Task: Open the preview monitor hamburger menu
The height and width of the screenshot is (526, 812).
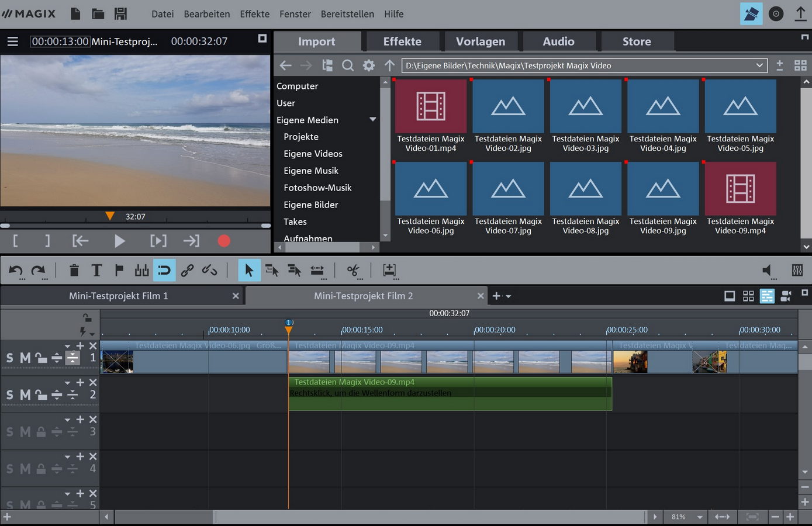Action: pyautogui.click(x=12, y=41)
